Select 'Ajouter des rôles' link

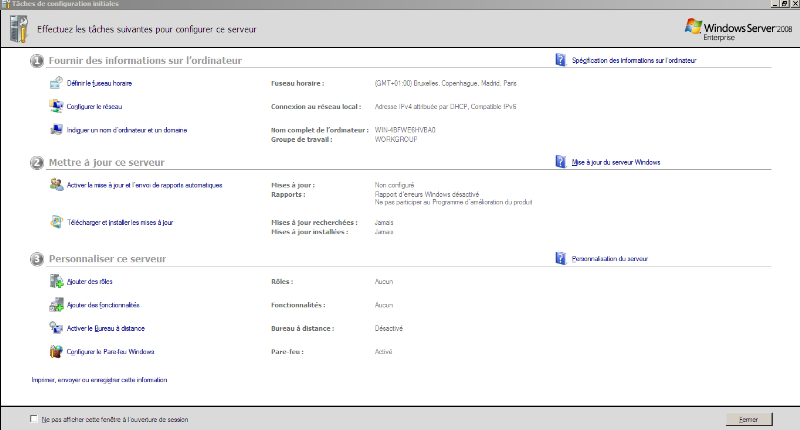92,282
